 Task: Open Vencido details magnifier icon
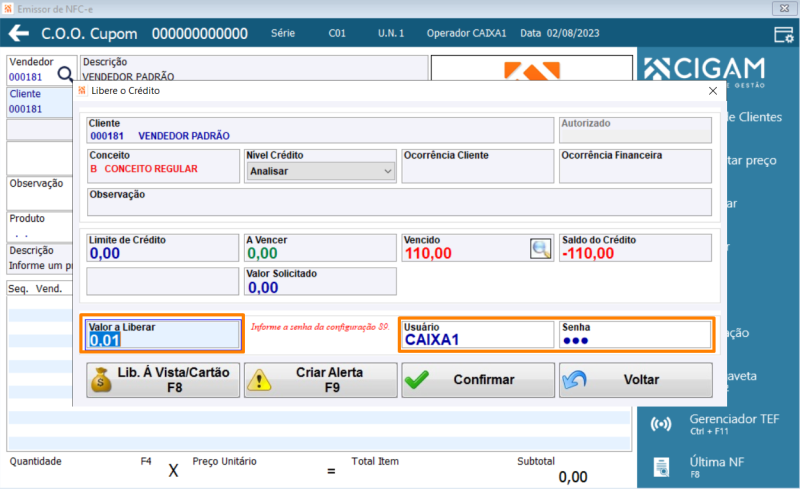[x=541, y=249]
